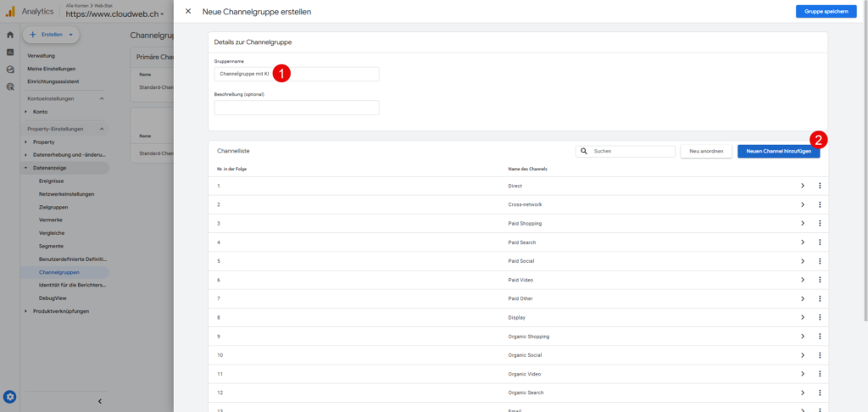Click the Admin gear icon
868x412 pixels.
click(x=9, y=396)
